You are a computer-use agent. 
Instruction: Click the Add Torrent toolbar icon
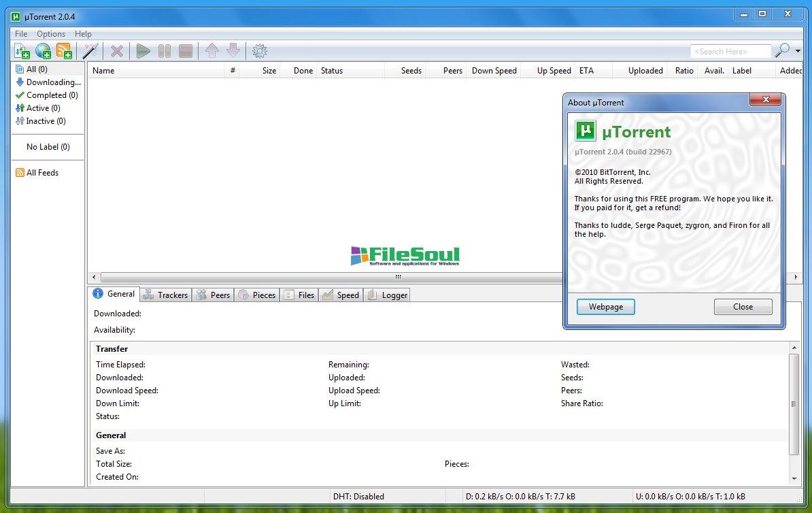coord(22,51)
